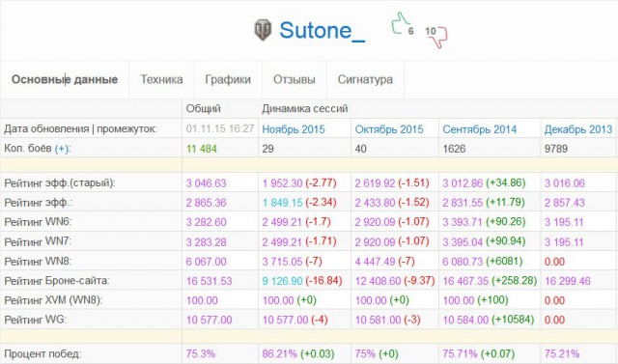Click the value 3 395.04 (+90.94)
Image resolution: width=618 pixels, height=364 pixels.
pyautogui.click(x=484, y=242)
